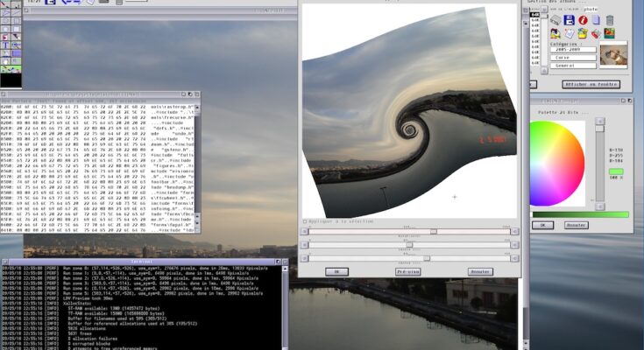This screenshot has height=350, width=644.
Task: Click the Pré-visu preview button
Action: click(407, 271)
